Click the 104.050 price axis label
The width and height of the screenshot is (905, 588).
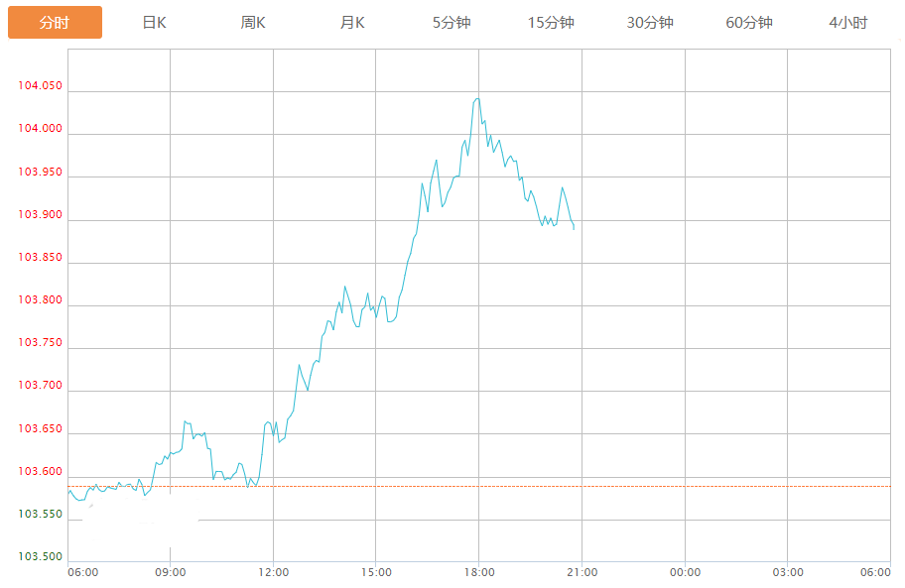(x=40, y=86)
